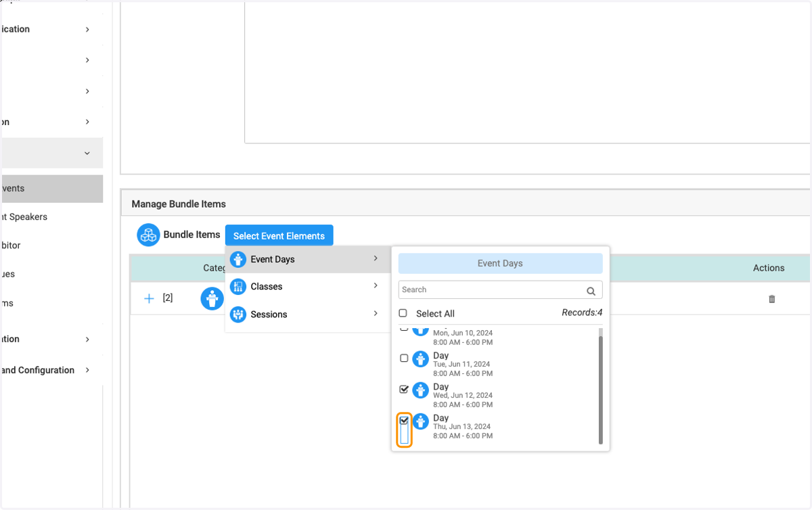Select the Event Days menu entry
Screen dimensions: 812x510
click(x=308, y=260)
